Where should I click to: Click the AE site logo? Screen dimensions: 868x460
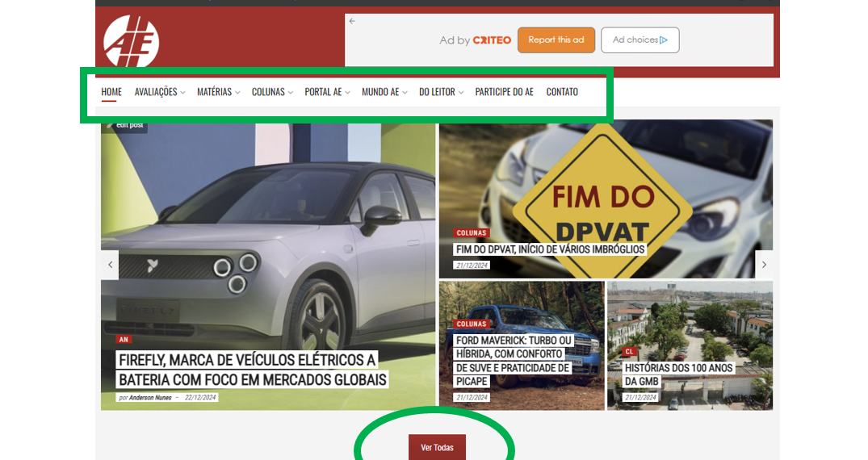(131, 41)
